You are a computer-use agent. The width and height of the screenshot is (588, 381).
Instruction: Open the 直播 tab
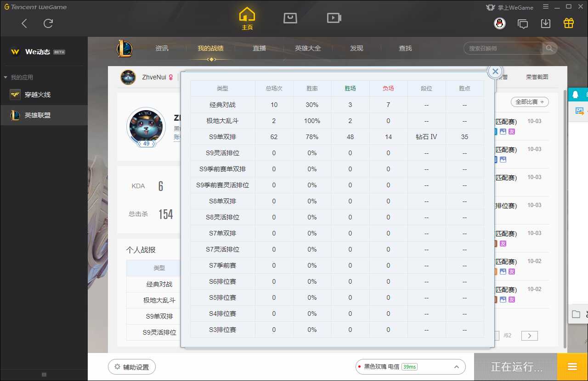[259, 48]
